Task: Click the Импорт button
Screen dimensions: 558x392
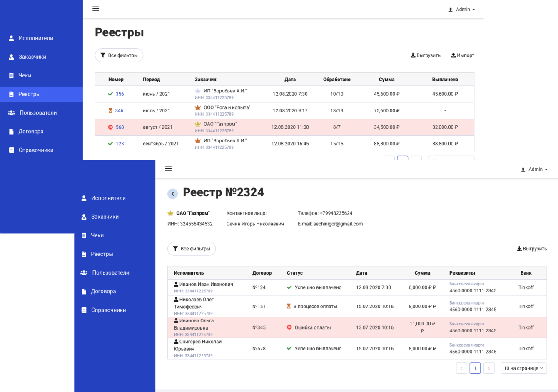Action: pos(463,55)
